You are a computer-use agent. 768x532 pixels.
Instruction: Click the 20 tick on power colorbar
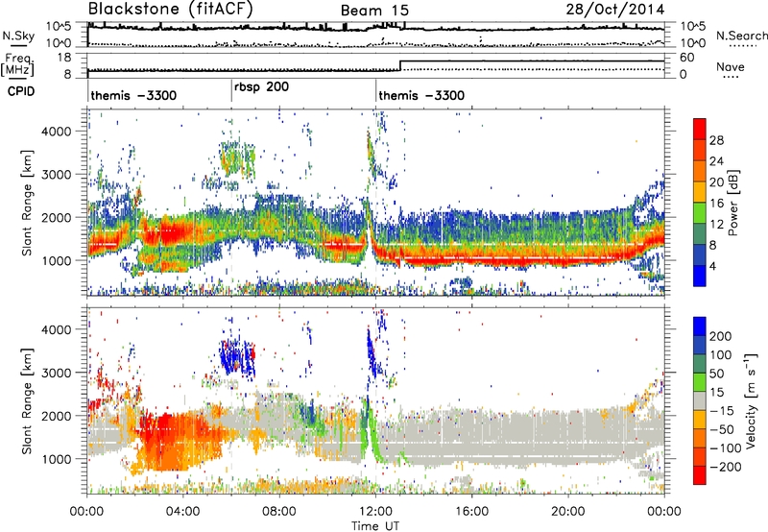(716, 182)
